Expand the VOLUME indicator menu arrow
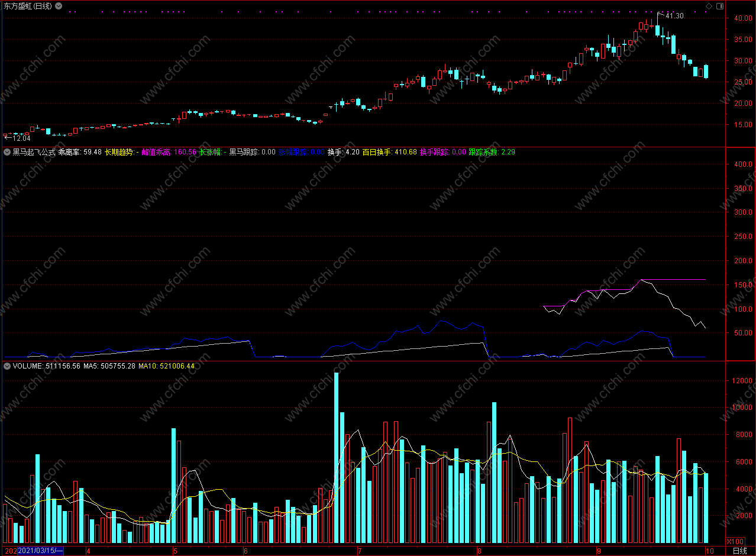This screenshot has width=756, height=556. pos(7,366)
